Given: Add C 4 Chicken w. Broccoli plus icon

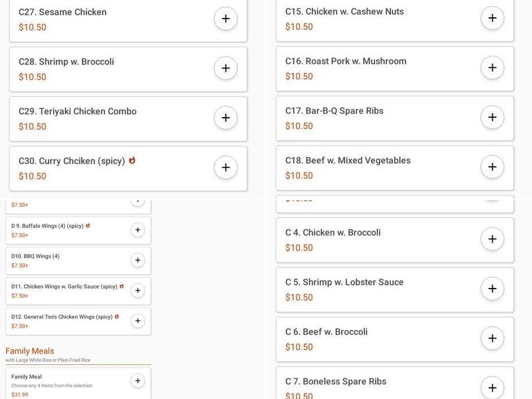Looking at the screenshot, I should [492, 239].
